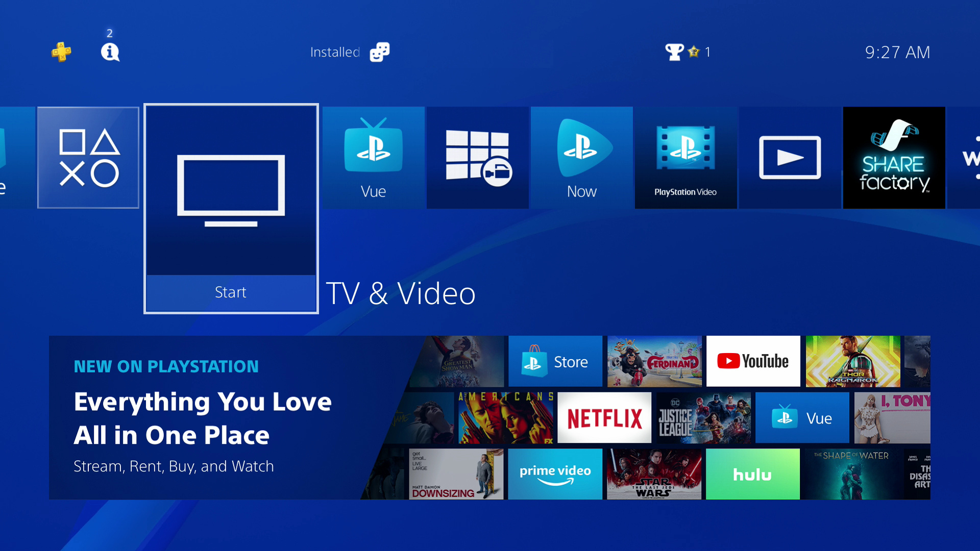The image size is (980, 551).
Task: Select Justice League movie thumbnail
Action: click(703, 417)
